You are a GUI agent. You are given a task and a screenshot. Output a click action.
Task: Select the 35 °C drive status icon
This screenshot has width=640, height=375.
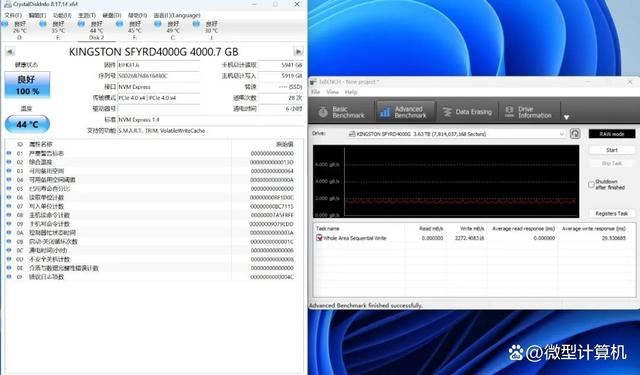point(42,24)
